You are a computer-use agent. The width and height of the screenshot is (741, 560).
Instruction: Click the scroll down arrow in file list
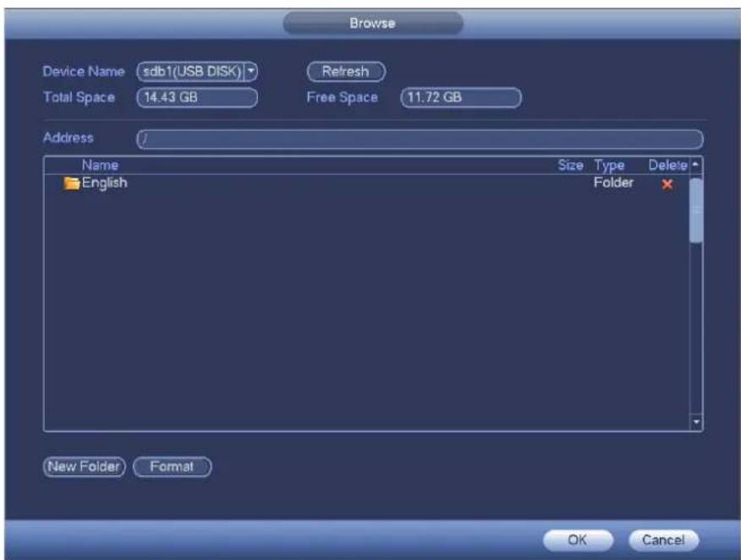click(696, 422)
